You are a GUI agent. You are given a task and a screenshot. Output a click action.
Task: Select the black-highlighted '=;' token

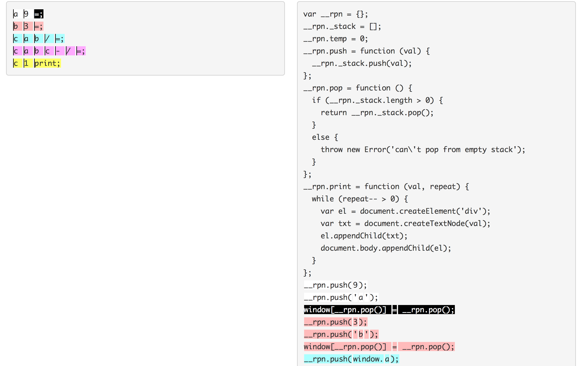point(39,14)
